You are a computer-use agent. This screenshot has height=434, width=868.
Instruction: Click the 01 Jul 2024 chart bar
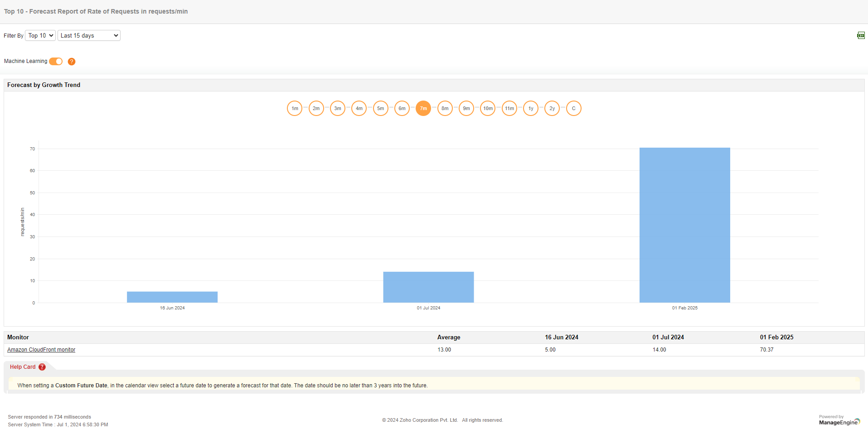[x=428, y=286]
